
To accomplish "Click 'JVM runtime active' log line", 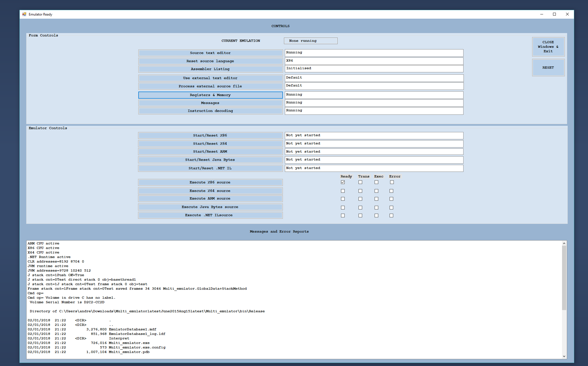I will tap(48, 266).
